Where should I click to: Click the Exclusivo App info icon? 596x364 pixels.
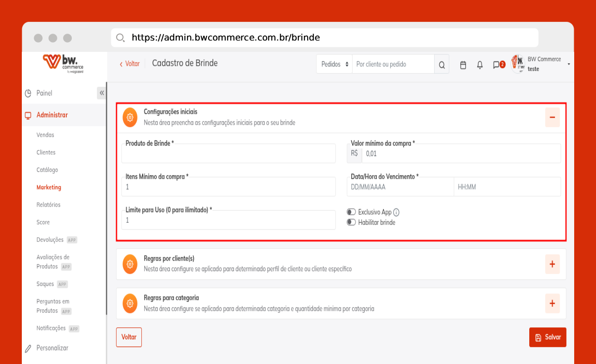(396, 212)
